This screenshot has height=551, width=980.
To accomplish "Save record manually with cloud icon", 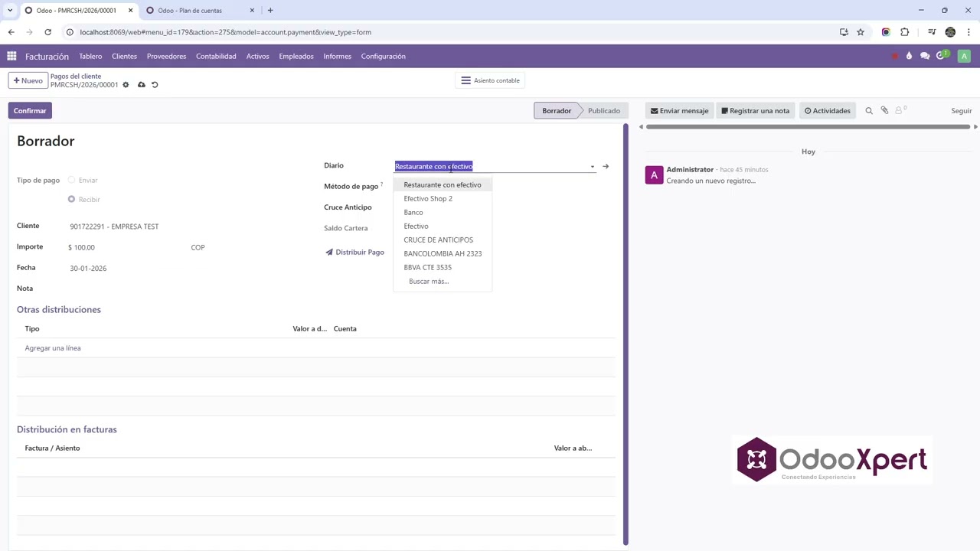I will coord(141,85).
